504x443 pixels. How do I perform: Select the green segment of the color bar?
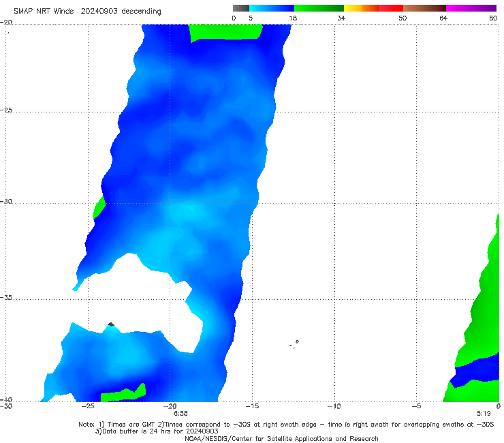[319, 8]
